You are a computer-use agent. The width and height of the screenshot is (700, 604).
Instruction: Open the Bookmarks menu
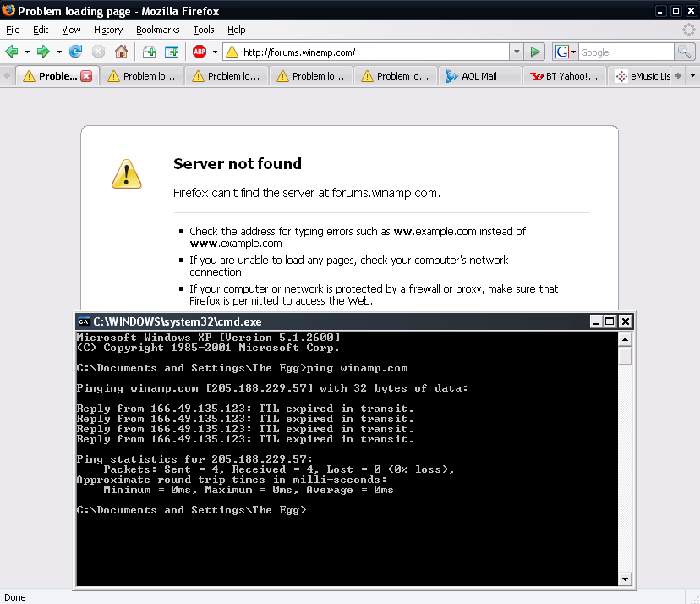point(157,30)
